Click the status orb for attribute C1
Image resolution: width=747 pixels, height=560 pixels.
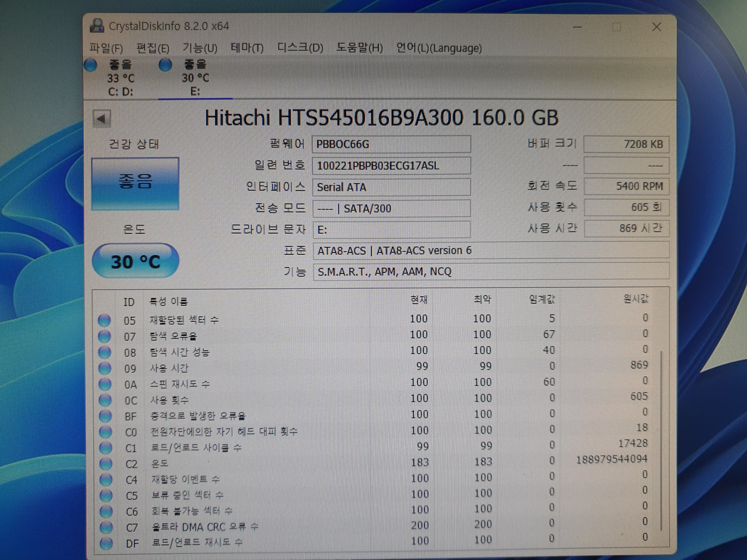pos(106,448)
